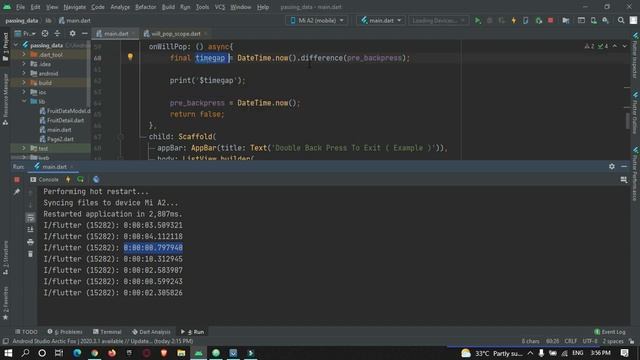
Task: Expand the test folder
Action: point(24,148)
